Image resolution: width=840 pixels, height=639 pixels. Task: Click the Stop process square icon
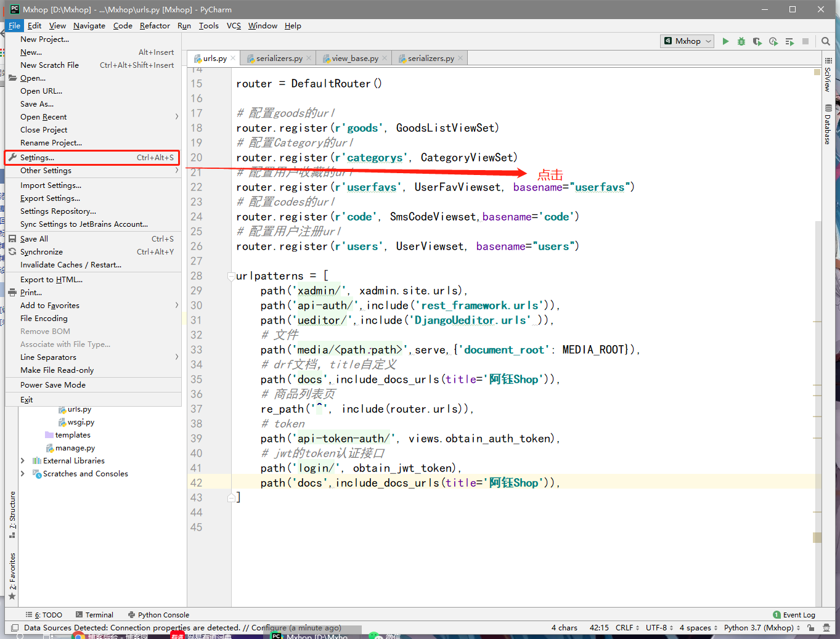[805, 41]
